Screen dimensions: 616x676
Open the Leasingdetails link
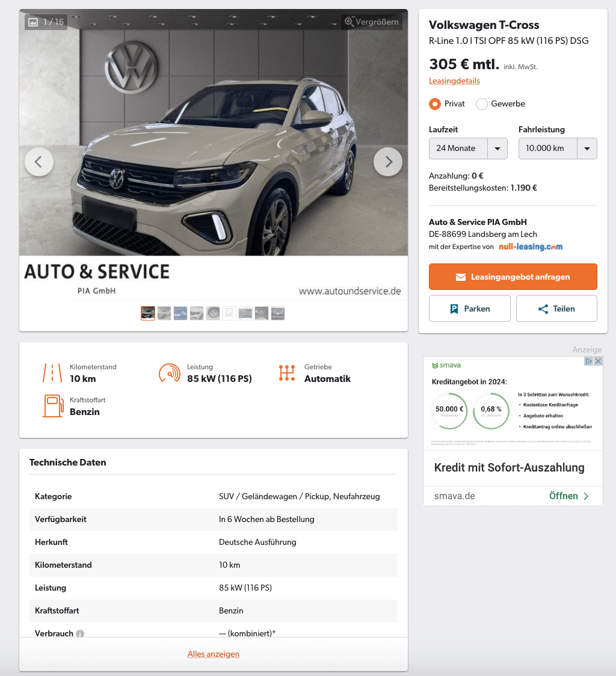coord(454,81)
